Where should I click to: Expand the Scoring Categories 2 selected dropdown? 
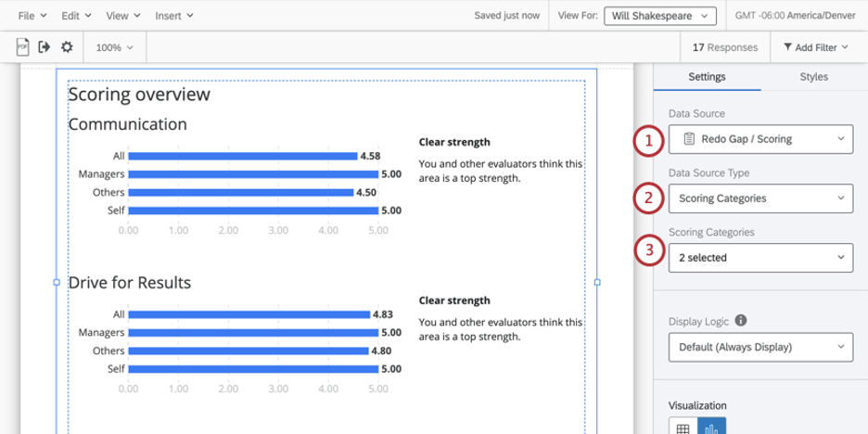[760, 258]
